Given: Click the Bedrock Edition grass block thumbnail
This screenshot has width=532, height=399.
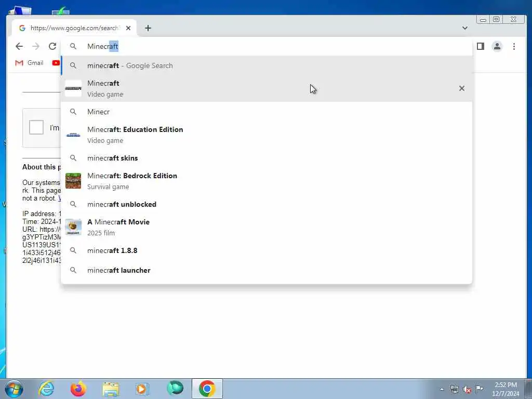Looking at the screenshot, I should point(73,181).
